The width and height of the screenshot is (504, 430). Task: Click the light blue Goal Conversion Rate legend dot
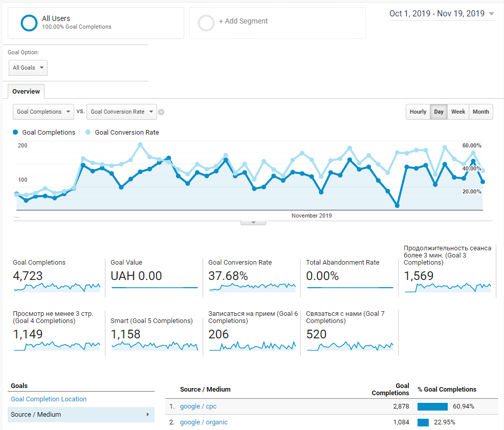tap(88, 132)
